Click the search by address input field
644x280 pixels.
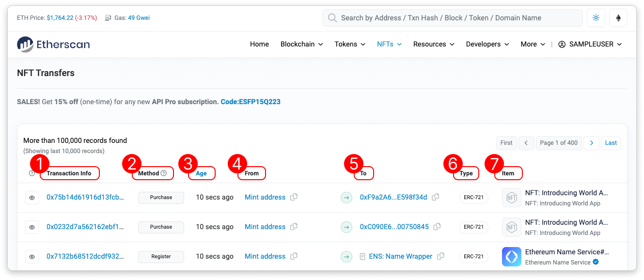(x=452, y=18)
